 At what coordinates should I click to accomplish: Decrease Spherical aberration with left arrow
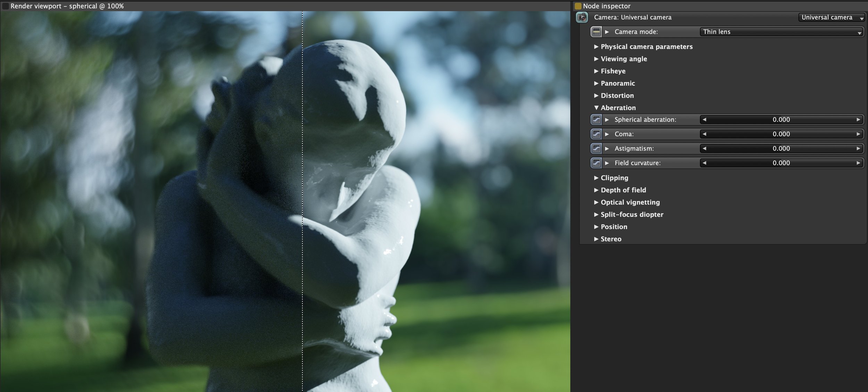704,120
